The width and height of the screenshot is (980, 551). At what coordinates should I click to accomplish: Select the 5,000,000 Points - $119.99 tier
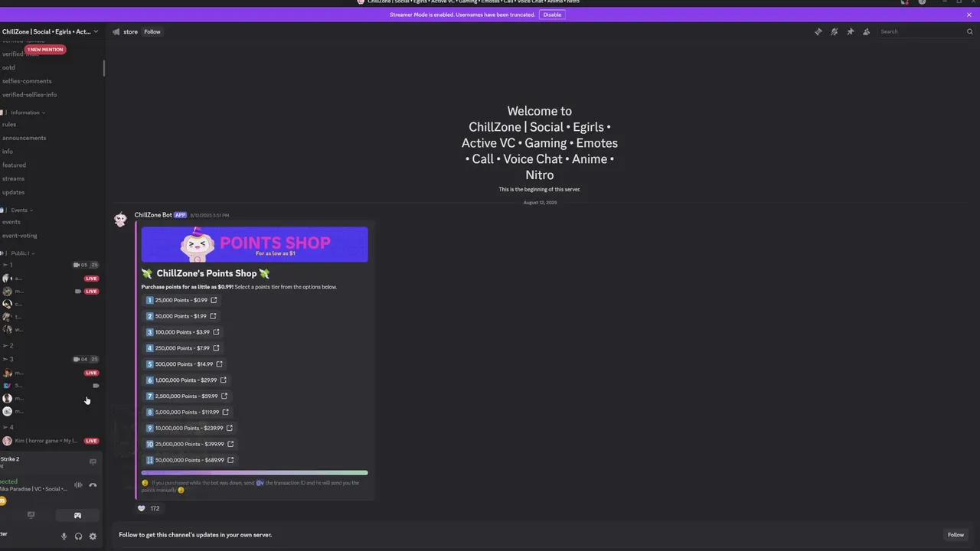point(188,412)
